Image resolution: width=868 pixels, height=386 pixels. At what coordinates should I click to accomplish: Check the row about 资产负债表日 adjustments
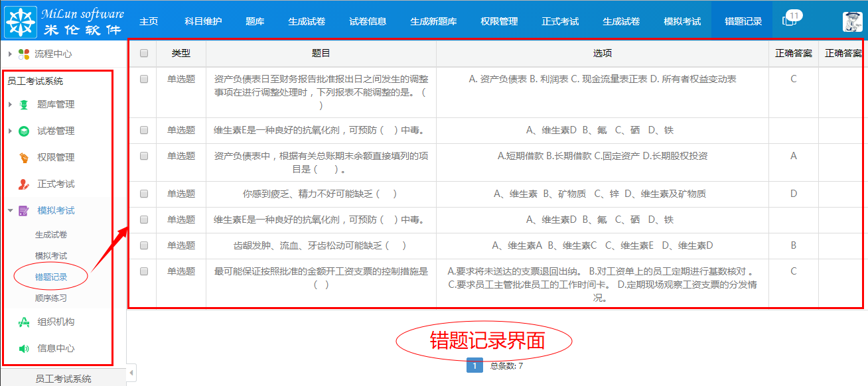tap(143, 79)
